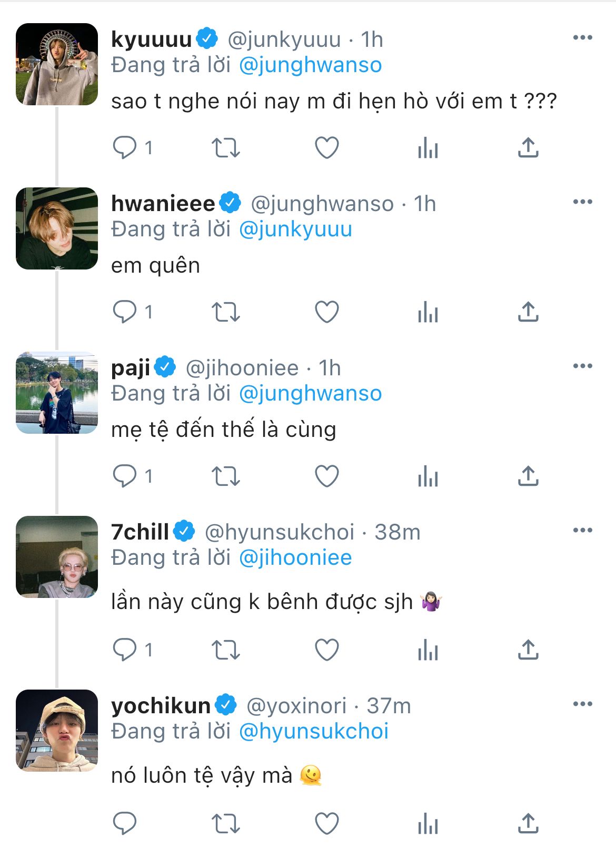Reply to 7chill's tweet

(x=125, y=650)
